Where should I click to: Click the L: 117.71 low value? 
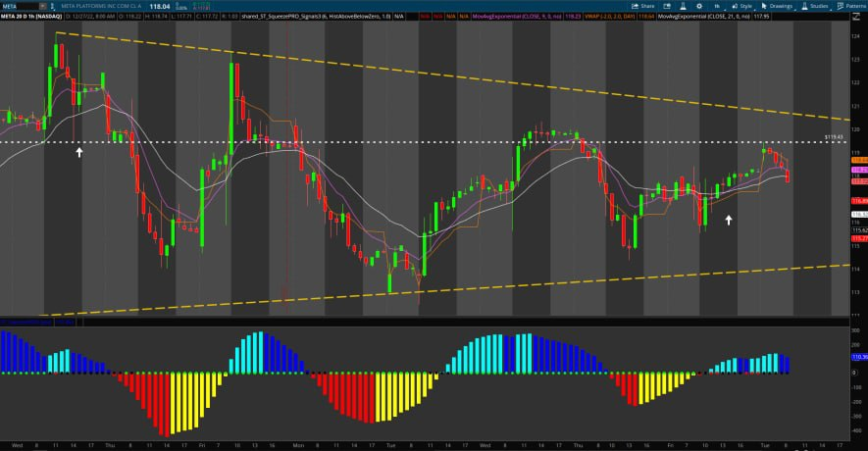pos(181,17)
